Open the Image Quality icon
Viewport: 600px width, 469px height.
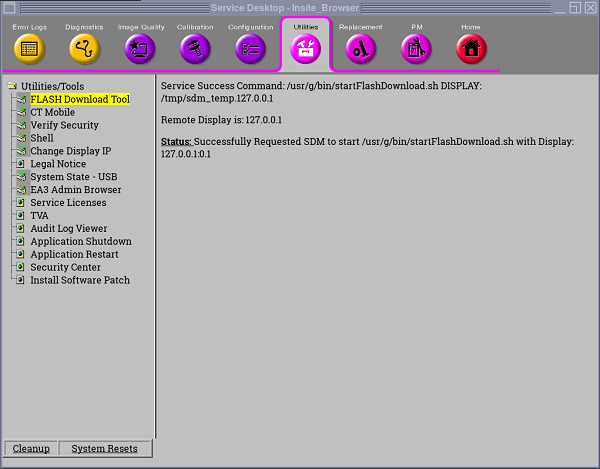[x=140, y=47]
